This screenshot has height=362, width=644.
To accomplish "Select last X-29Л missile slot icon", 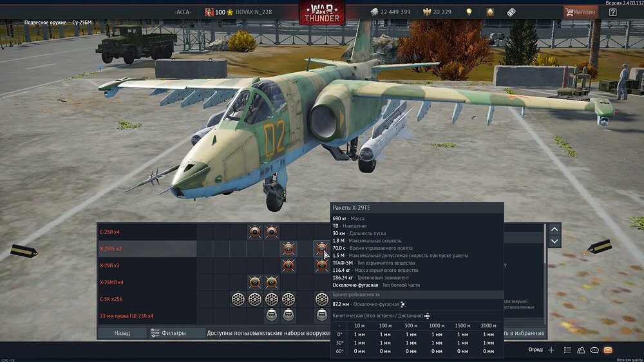I will coord(321,265).
